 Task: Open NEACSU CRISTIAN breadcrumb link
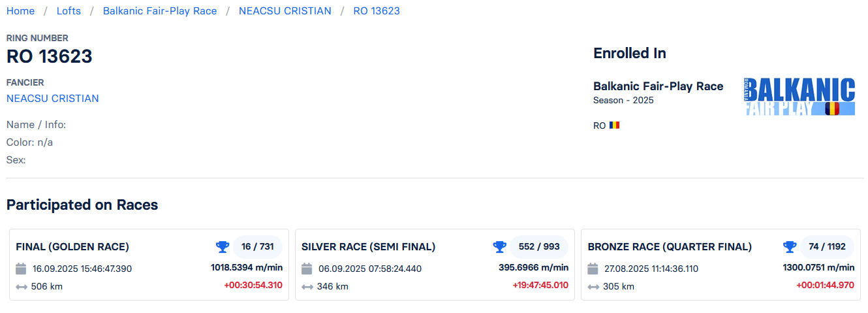click(x=285, y=11)
